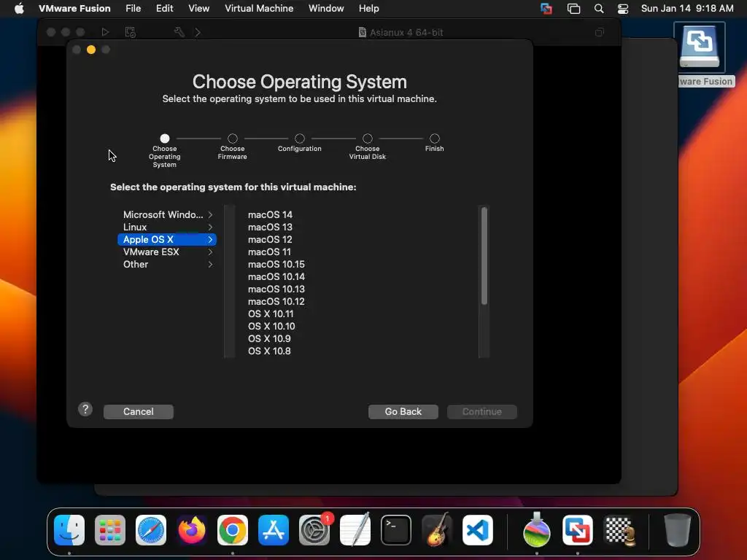
Task: Select macOS 10.13 in the list
Action: click(276, 289)
